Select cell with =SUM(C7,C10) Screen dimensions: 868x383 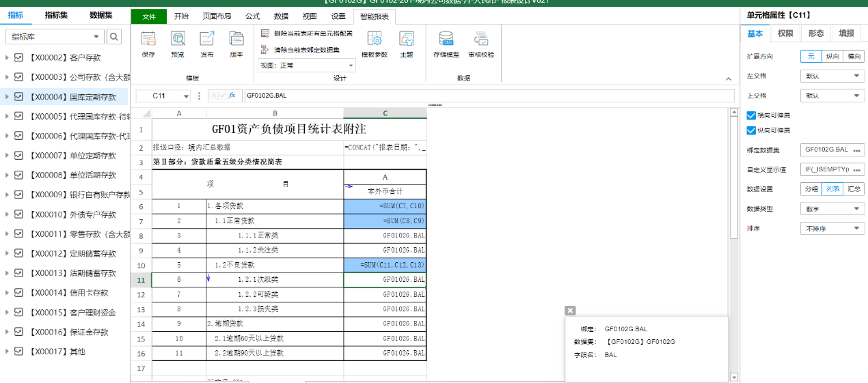(385, 205)
